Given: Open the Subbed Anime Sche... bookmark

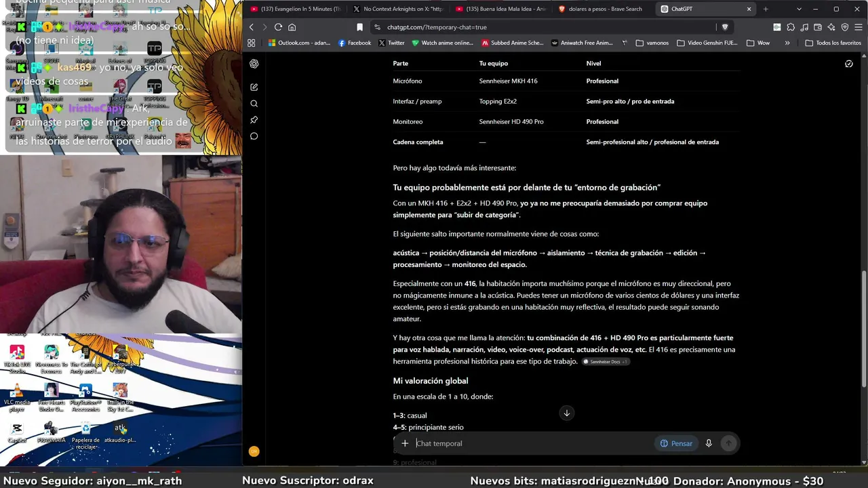Looking at the screenshot, I should tap(513, 43).
